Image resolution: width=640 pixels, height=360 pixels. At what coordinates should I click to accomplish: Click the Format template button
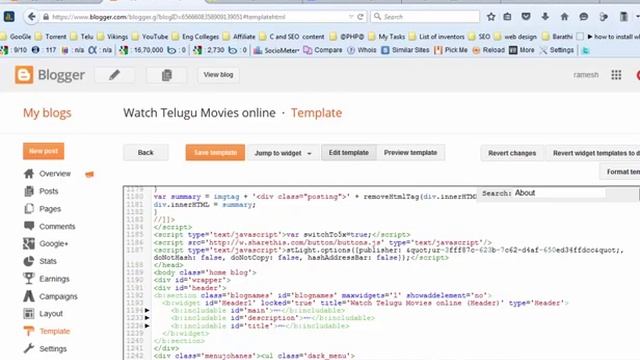click(620, 172)
